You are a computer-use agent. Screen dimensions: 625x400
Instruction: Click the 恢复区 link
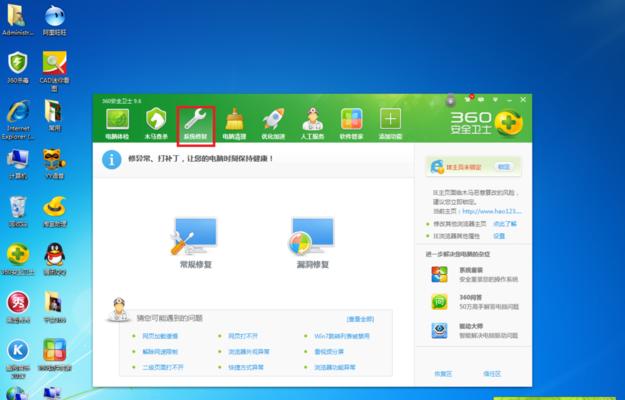point(443,374)
